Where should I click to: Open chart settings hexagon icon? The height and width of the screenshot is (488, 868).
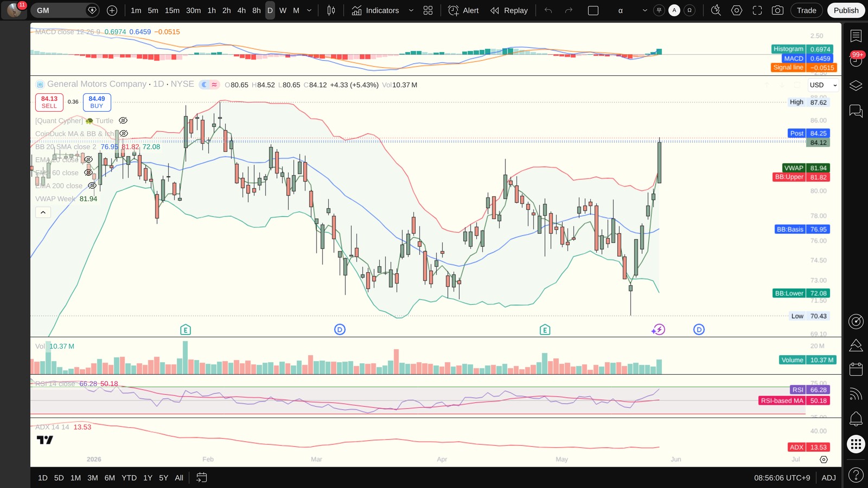tap(737, 10)
